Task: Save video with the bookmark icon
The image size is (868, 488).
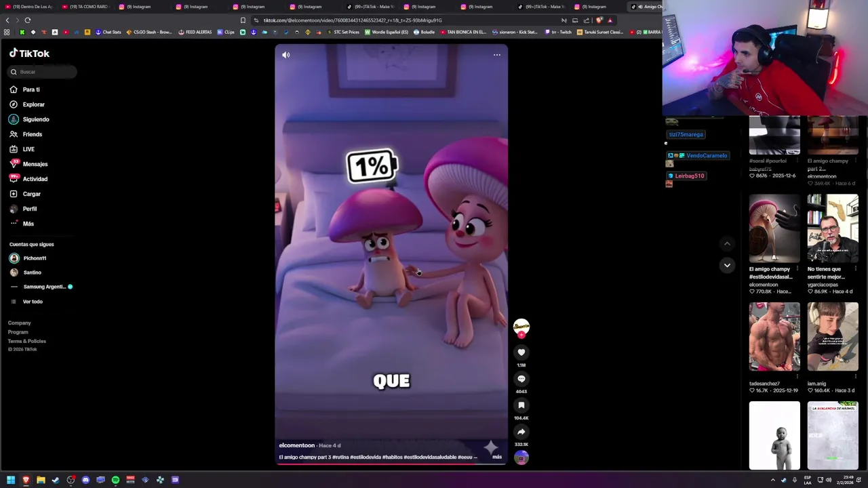Action: tap(521, 405)
